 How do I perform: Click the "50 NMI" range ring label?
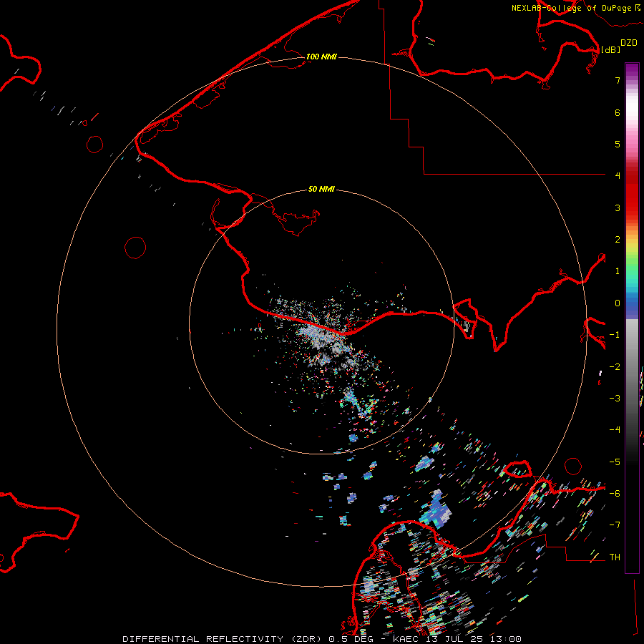tap(321, 189)
